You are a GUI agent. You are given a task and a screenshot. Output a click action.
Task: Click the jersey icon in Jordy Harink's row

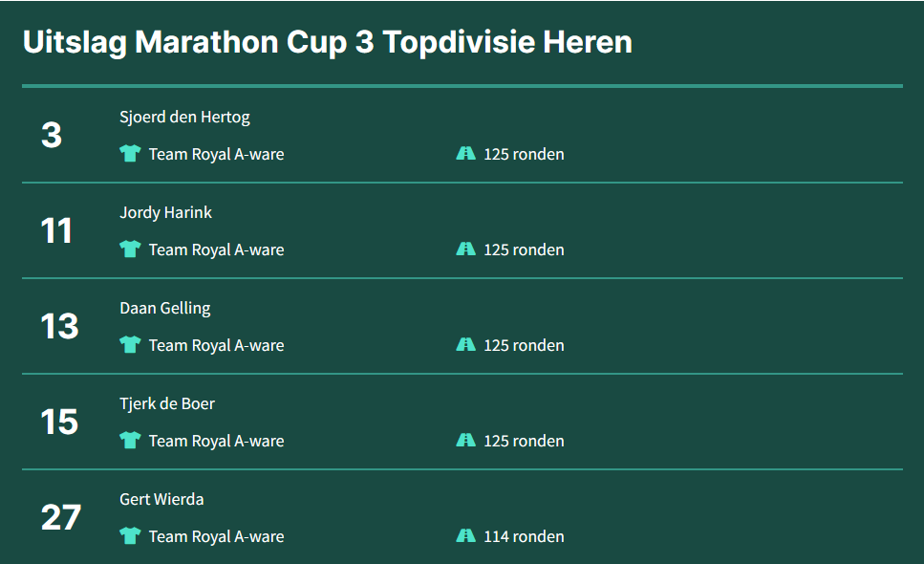tap(130, 249)
